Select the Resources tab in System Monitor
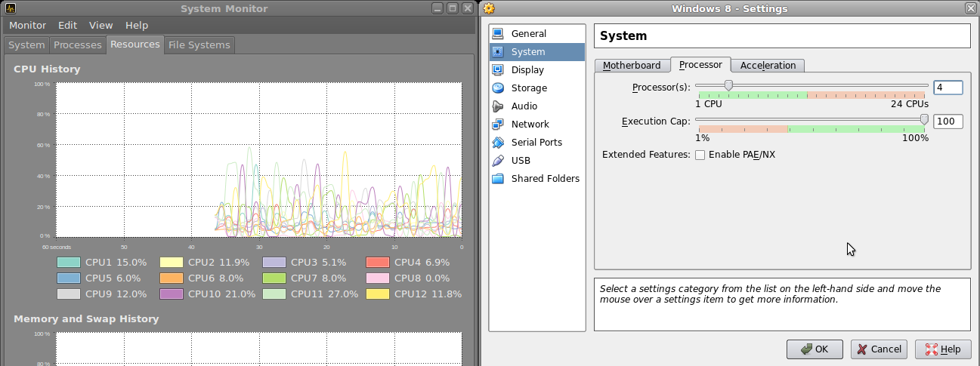 pyautogui.click(x=134, y=45)
